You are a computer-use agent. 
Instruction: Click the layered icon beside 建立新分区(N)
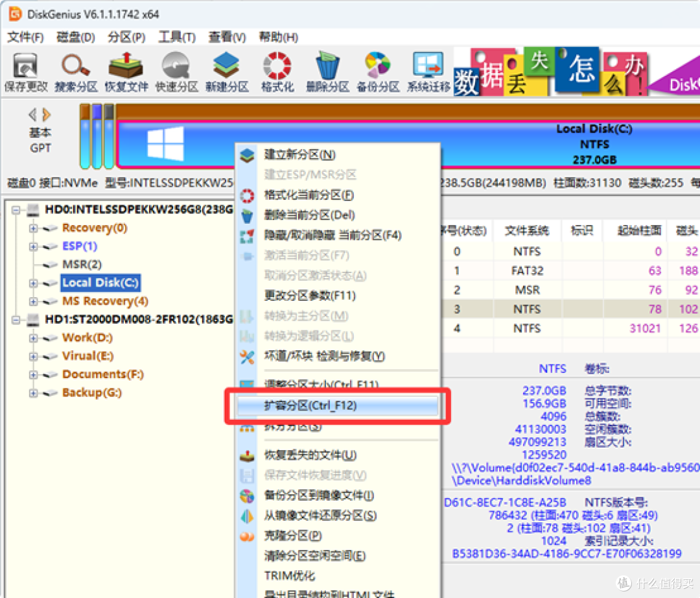tap(247, 156)
